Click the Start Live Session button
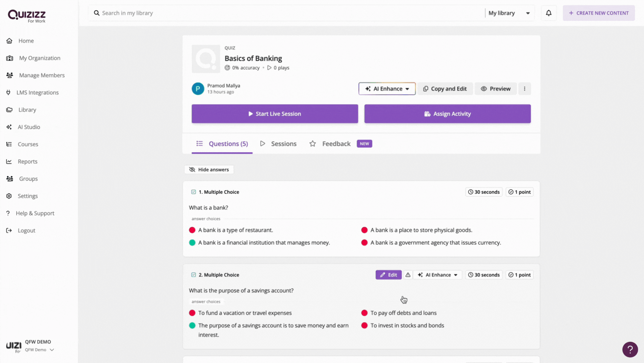This screenshot has height=363, width=644. pos(275,114)
